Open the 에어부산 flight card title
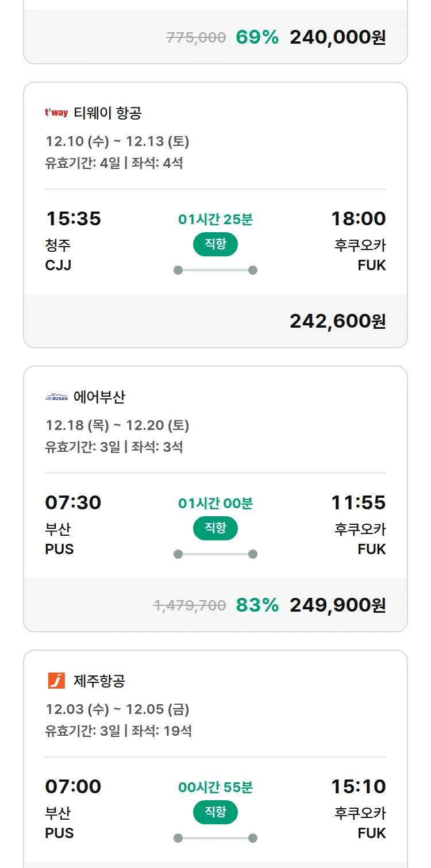431x868 pixels. pos(99,397)
